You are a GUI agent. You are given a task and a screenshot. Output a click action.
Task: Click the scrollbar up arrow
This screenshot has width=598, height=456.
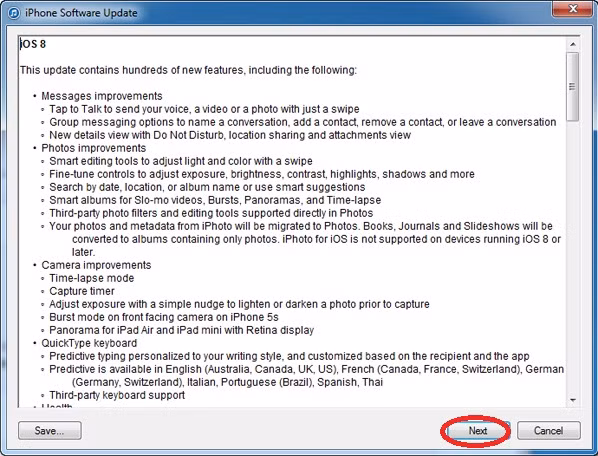click(x=572, y=45)
